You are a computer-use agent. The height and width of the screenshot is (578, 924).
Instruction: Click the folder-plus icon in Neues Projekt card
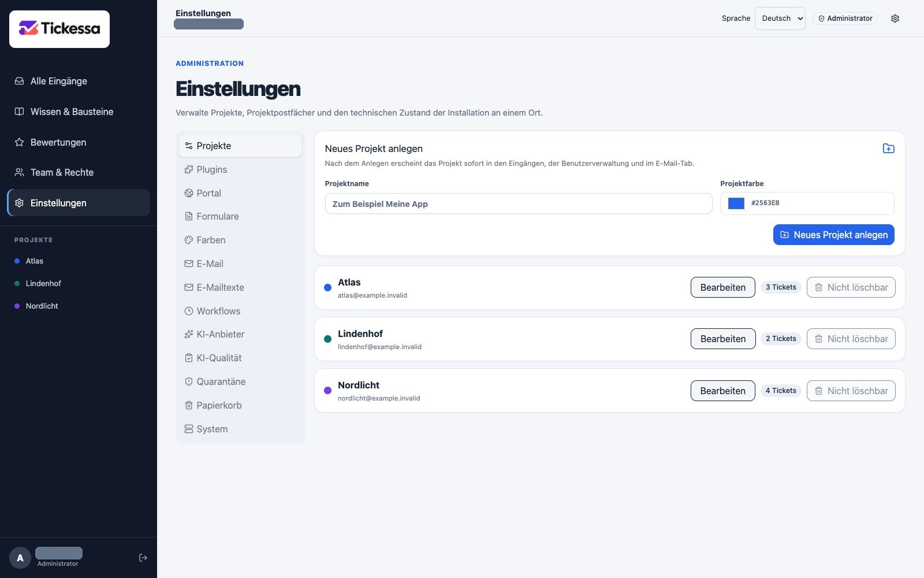889,149
